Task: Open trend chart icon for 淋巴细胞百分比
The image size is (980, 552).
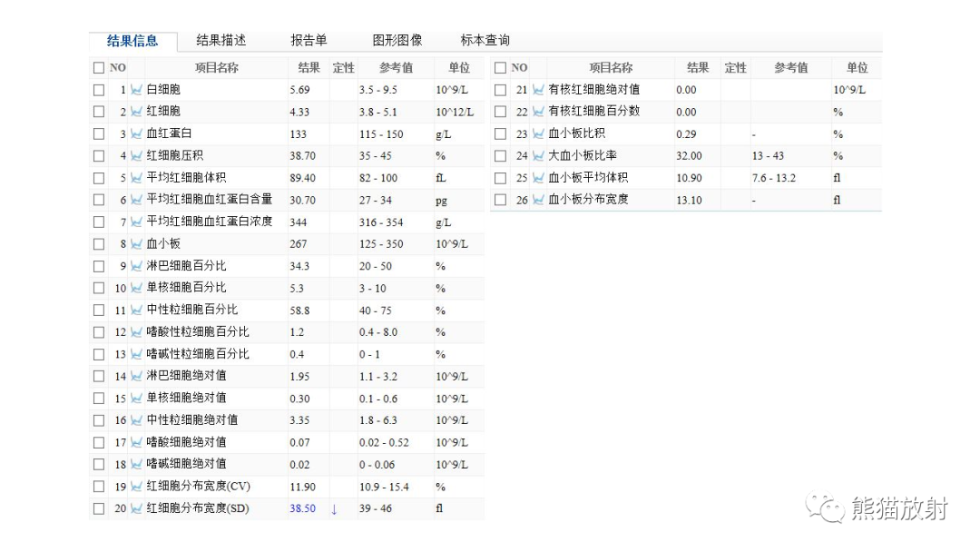Action: coord(136,266)
